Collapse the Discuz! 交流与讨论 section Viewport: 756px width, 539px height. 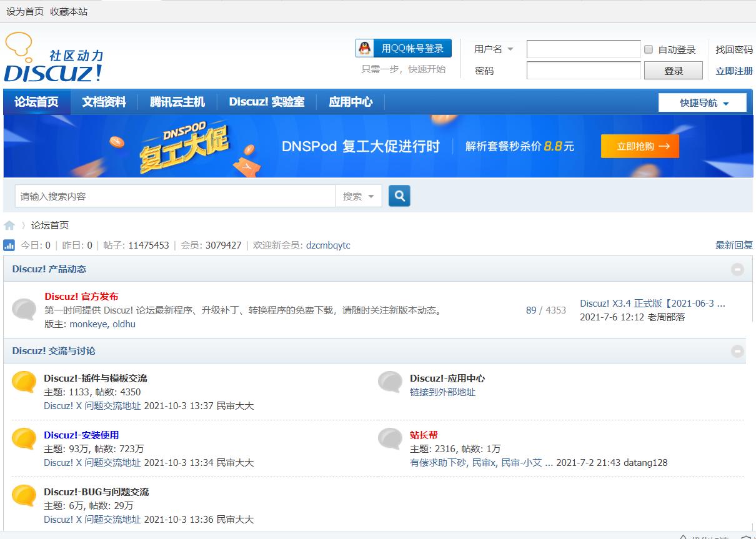[x=737, y=351]
